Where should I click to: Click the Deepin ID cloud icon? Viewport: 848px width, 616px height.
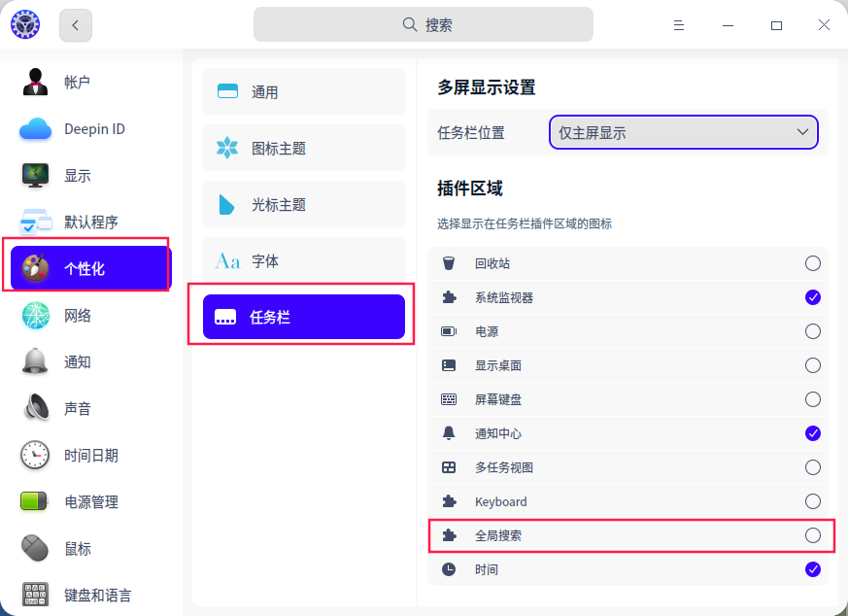pyautogui.click(x=35, y=129)
